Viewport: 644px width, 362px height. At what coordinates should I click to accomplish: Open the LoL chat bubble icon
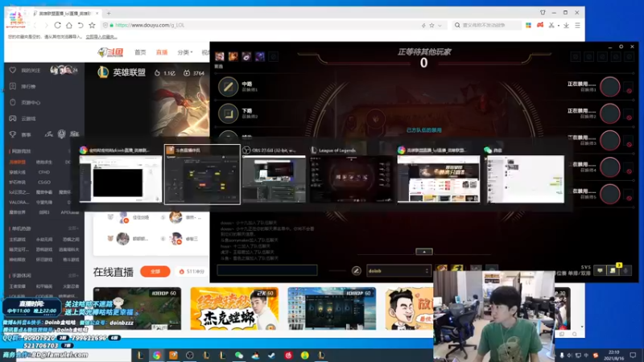[600, 270]
